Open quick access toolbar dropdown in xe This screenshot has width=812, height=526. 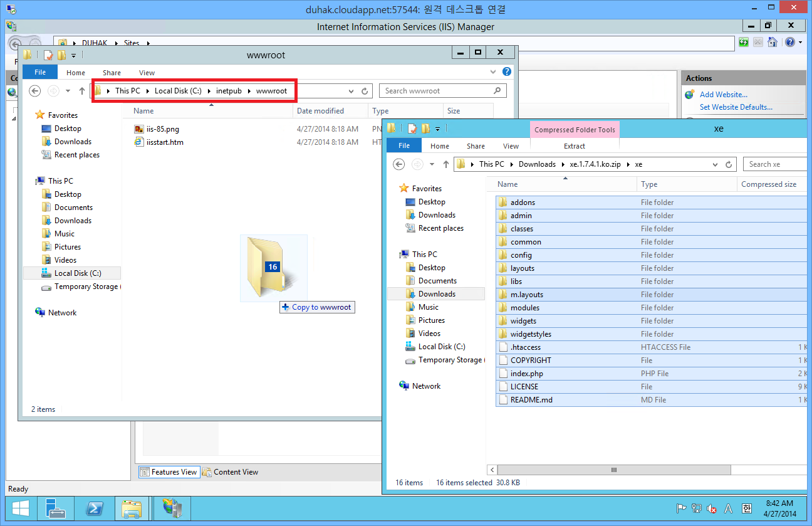437,129
